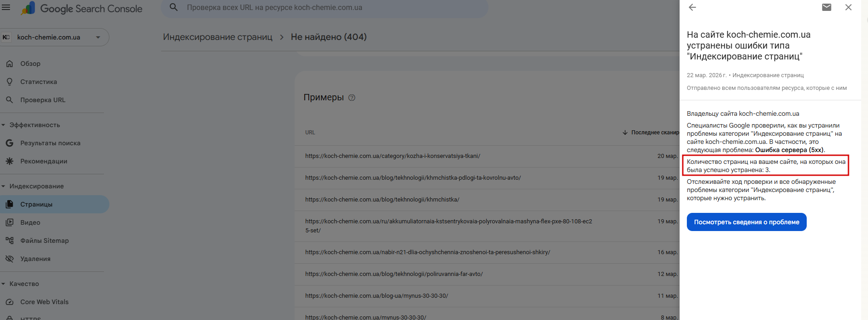Open the koch-chemie.com.ua property dropdown
This screenshot has width=868, height=320.
[54, 37]
